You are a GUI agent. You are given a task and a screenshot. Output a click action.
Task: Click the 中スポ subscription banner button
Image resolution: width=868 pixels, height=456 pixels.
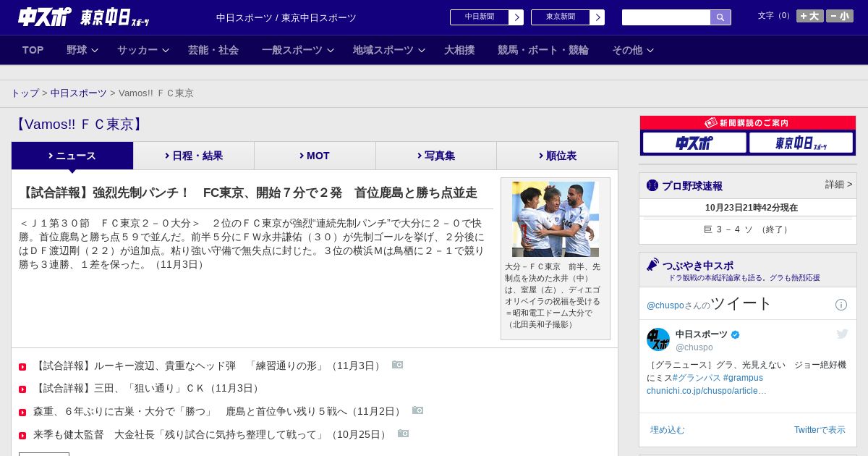(x=694, y=143)
